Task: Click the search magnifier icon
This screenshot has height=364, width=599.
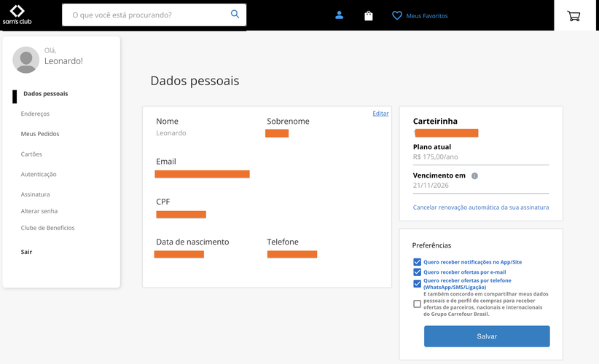Action: pos(235,14)
